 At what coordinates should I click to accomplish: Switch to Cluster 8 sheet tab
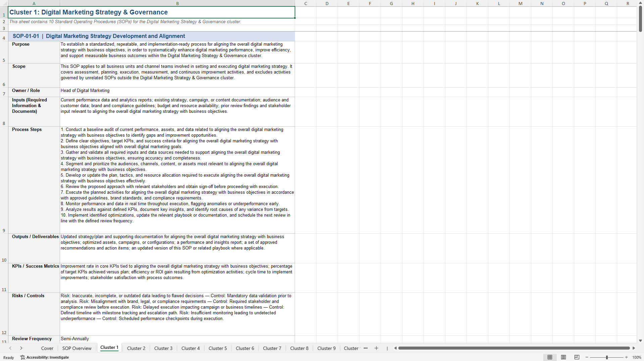[299, 348]
